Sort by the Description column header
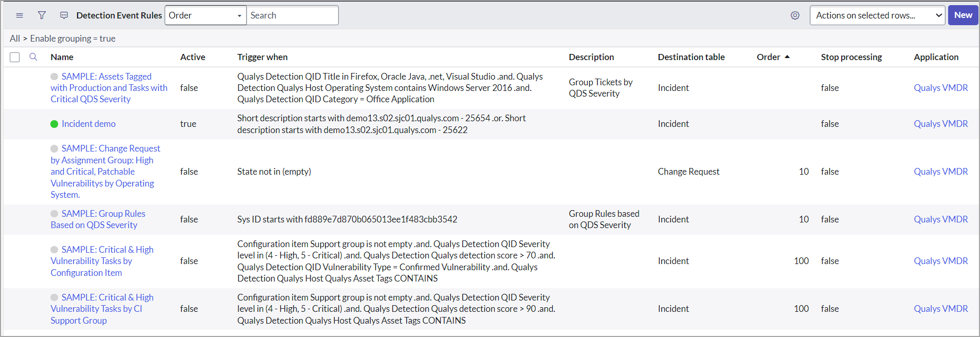The image size is (980, 337). pos(591,57)
